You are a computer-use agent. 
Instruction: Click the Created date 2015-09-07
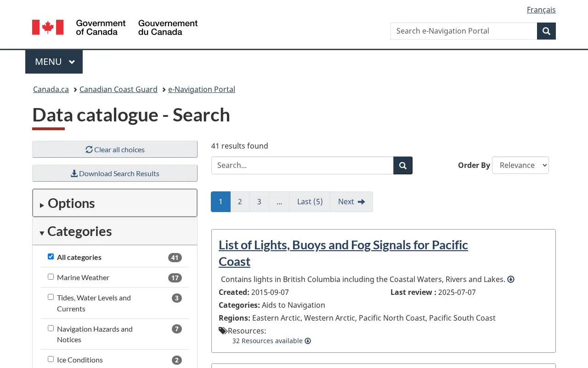[270, 292]
